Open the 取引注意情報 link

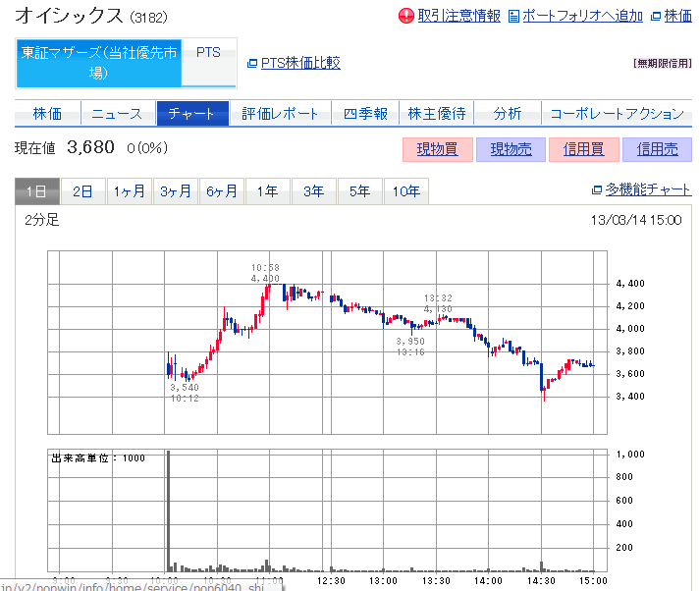tap(458, 16)
